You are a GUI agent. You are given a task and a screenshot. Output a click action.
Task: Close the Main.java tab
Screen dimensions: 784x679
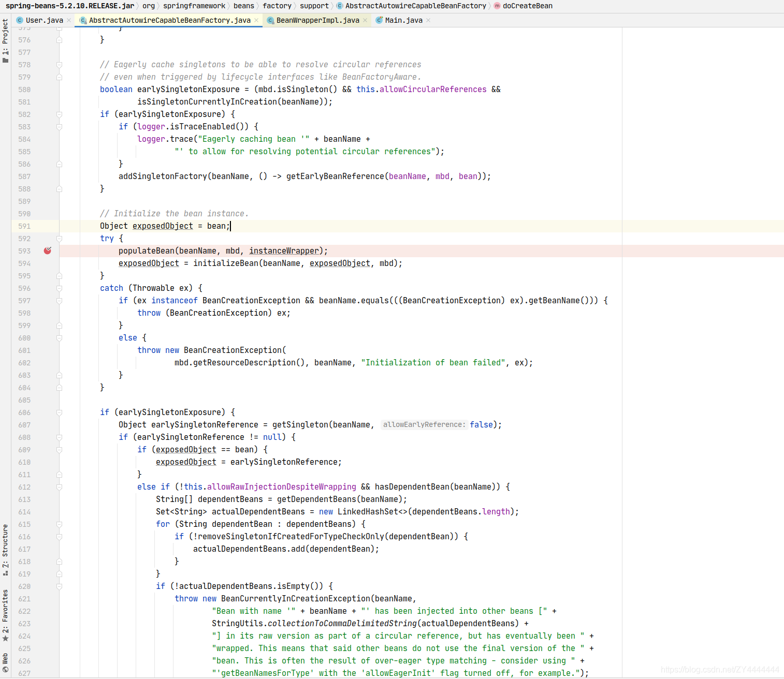pos(428,20)
